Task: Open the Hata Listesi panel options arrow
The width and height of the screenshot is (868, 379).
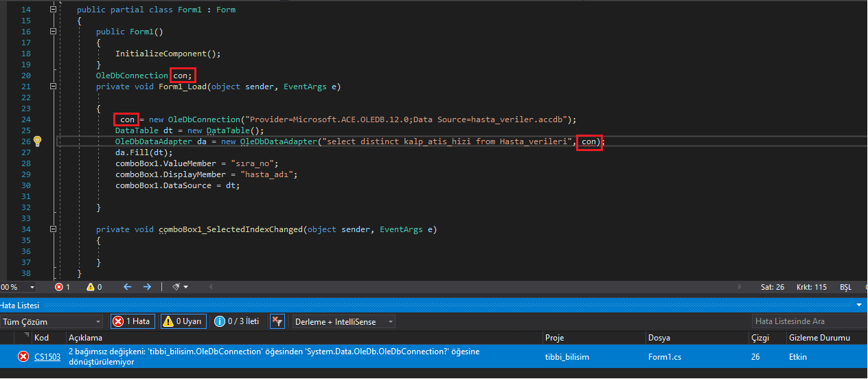Action: click(x=859, y=305)
